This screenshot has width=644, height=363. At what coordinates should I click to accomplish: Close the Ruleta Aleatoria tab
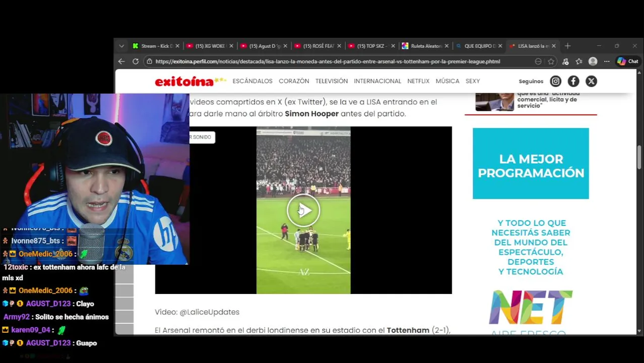(x=447, y=46)
